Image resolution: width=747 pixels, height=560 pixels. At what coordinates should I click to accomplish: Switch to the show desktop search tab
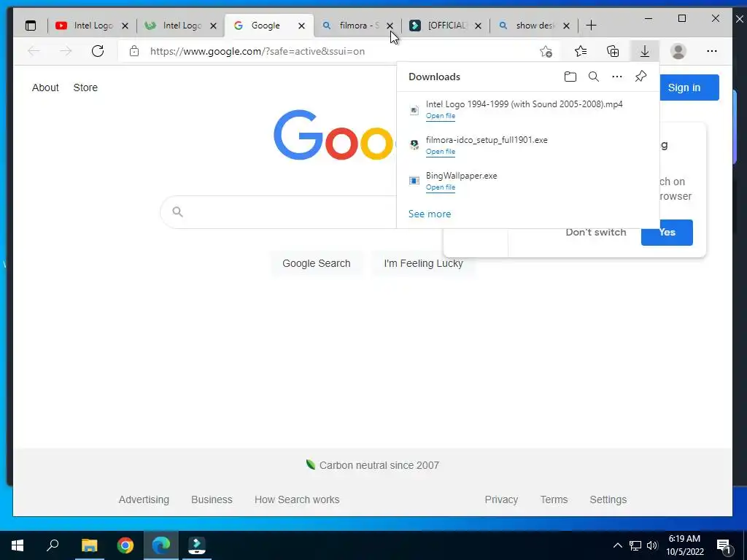click(x=534, y=26)
